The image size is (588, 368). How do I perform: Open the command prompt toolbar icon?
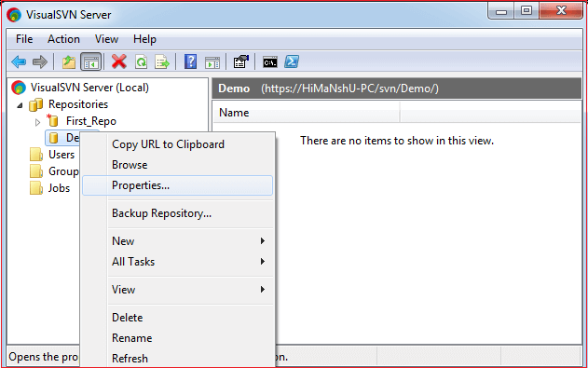click(270, 62)
